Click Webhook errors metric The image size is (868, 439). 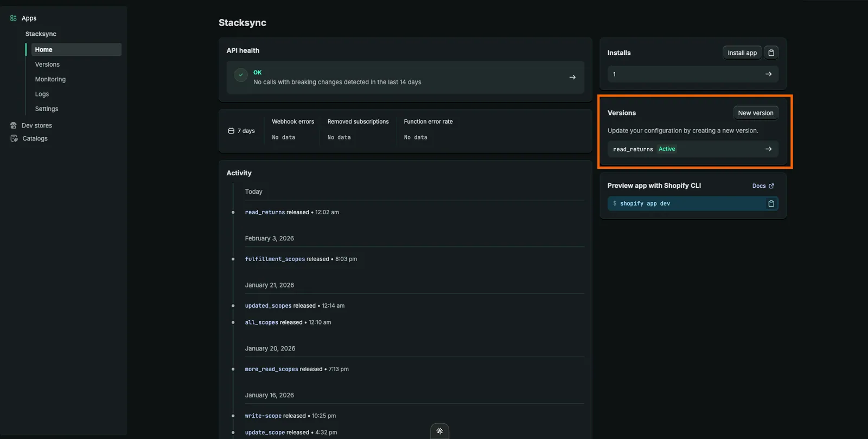click(293, 129)
